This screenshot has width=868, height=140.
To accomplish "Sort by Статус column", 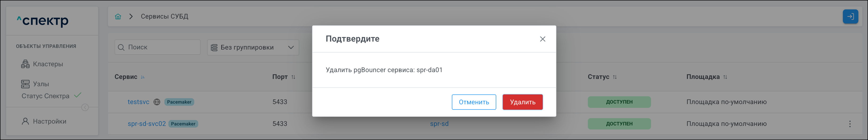I will point(615,77).
